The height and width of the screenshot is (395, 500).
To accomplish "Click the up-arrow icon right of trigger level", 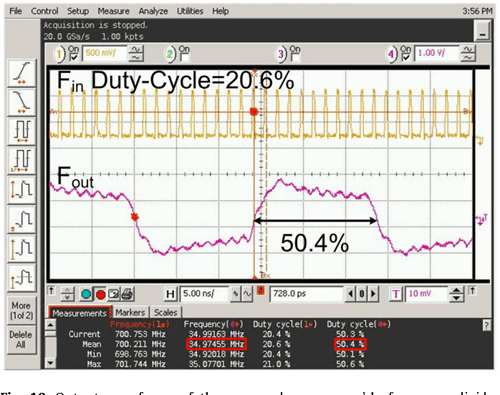I will click(472, 291).
